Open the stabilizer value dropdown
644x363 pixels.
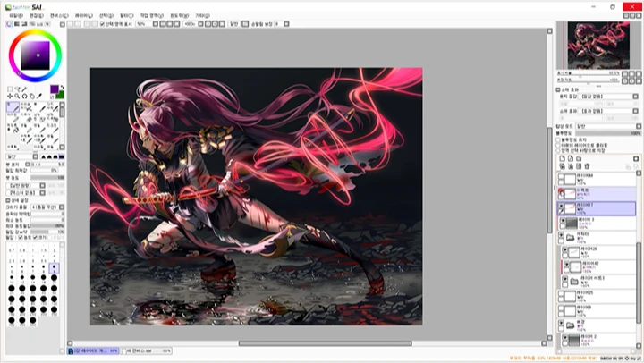click(286, 24)
